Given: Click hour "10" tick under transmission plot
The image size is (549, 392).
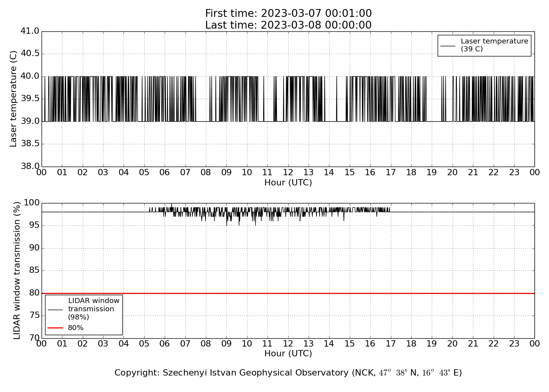Looking at the screenshot, I should (247, 344).
